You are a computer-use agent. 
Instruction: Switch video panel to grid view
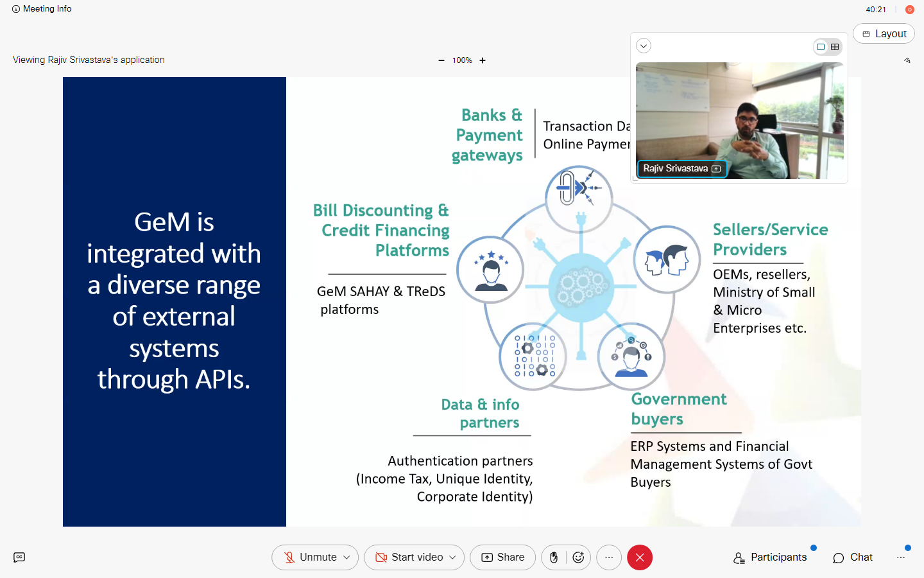(835, 47)
